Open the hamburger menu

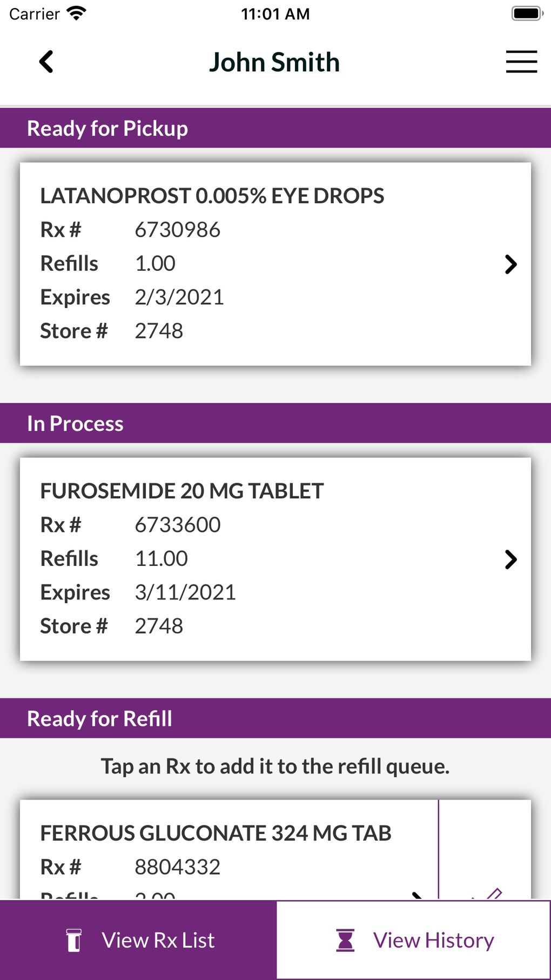[x=521, y=62]
